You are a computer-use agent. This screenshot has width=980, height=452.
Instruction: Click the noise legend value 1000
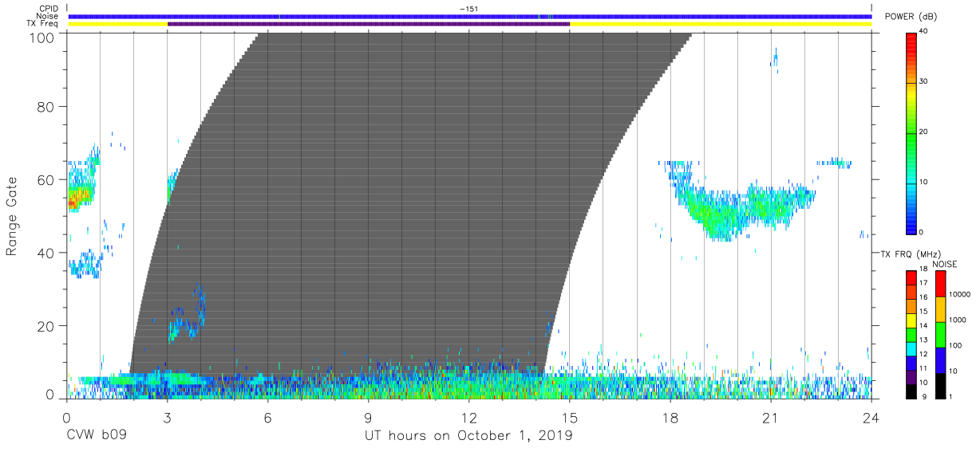(x=958, y=320)
